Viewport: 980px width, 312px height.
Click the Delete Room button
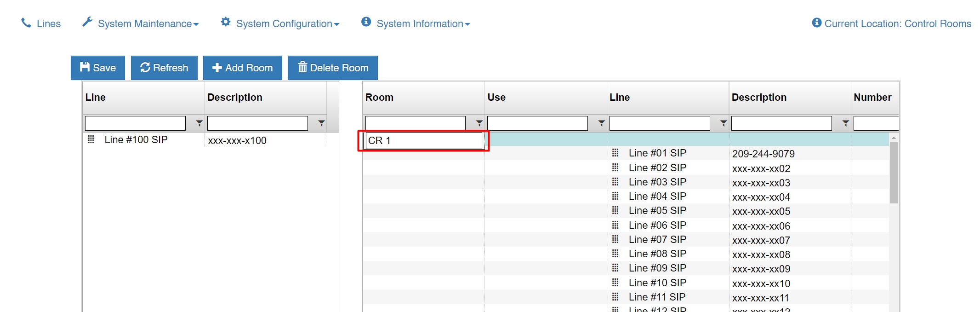tap(333, 68)
